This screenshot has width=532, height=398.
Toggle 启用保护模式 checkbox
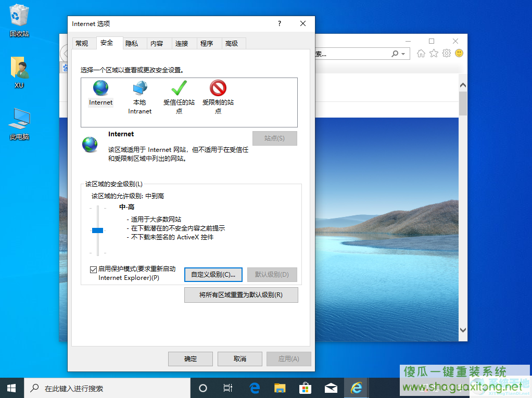(93, 269)
